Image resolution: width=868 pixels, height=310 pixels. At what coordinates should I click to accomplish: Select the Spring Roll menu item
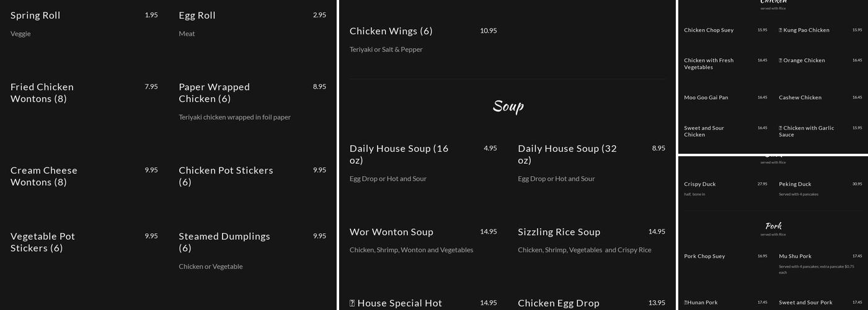pos(35,15)
